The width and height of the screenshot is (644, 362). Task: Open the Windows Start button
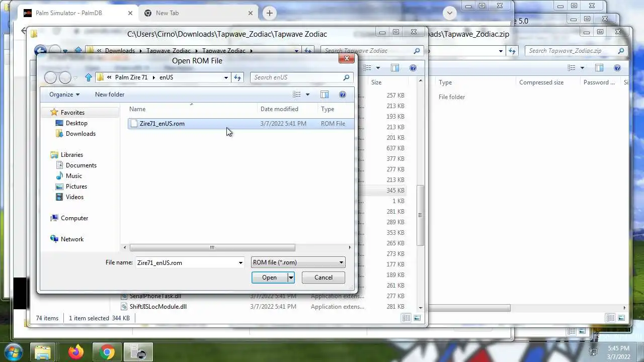point(14,352)
